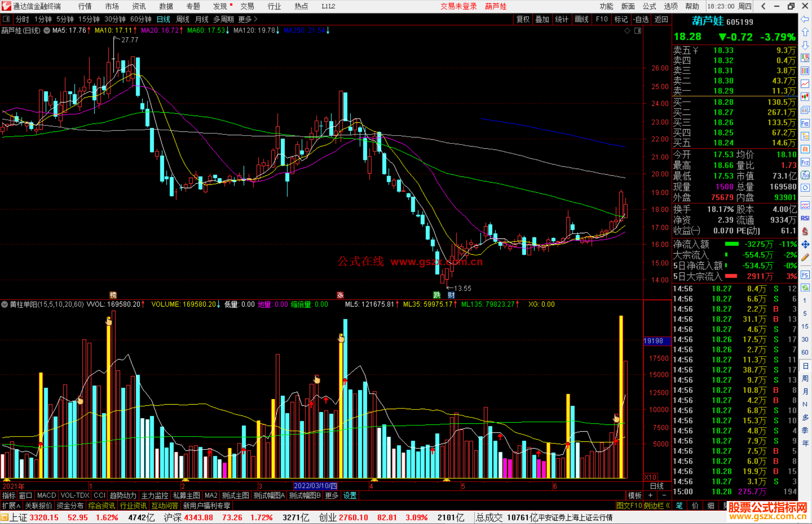
Task: Click the 笔 tick tab under trade list
Action: [x=679, y=506]
